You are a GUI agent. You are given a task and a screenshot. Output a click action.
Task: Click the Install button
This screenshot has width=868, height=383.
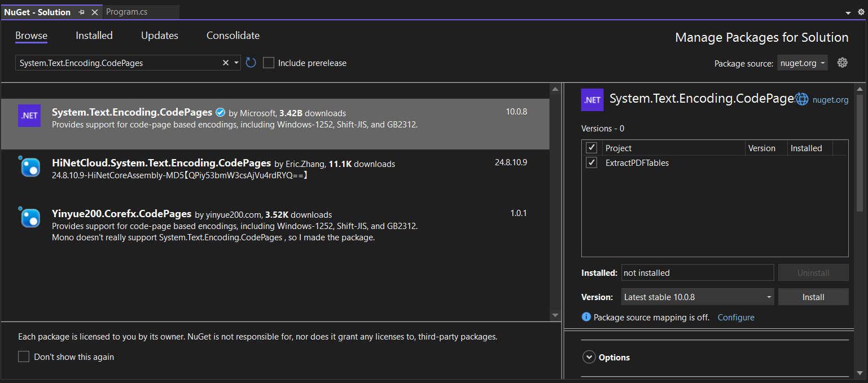(x=813, y=297)
